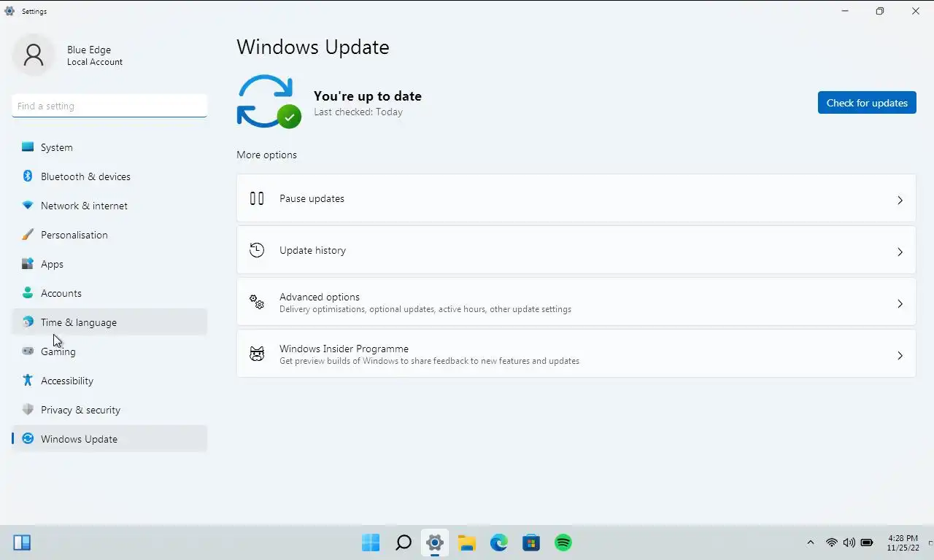
Task: Click the Personalisation paintbrush icon
Action: tap(28, 235)
